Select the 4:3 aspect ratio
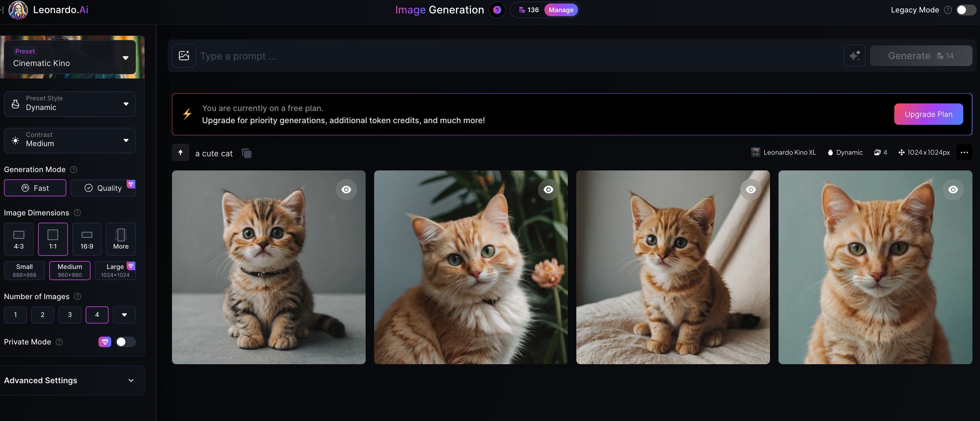980x421 pixels. [19, 239]
